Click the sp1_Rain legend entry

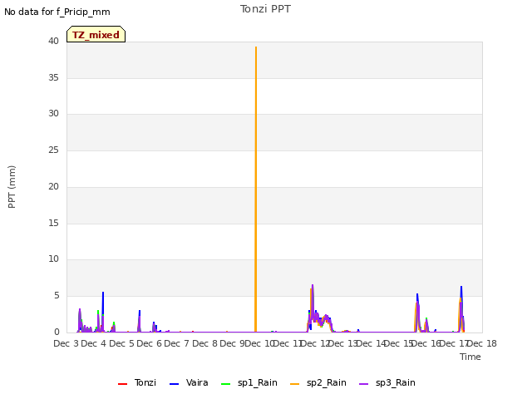[x=249, y=382]
